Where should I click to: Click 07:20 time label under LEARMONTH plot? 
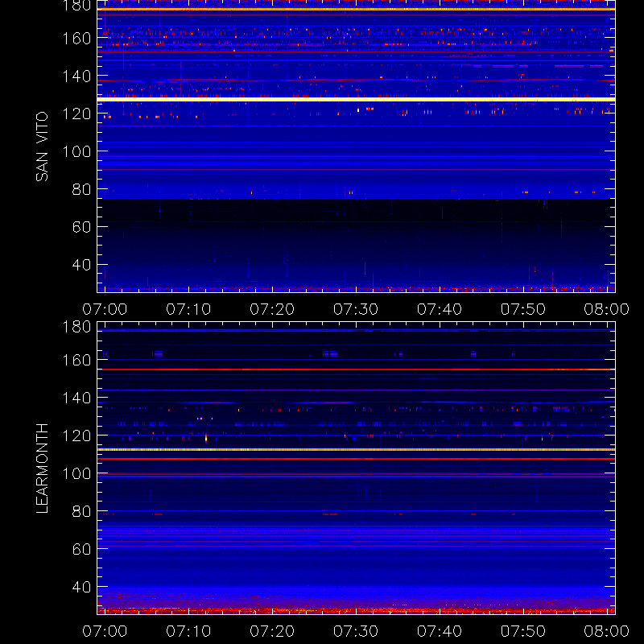272,631
